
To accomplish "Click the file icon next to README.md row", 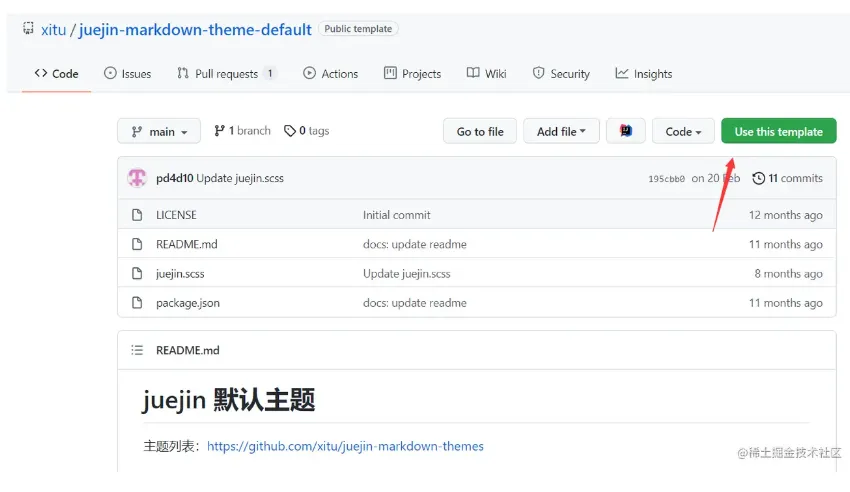I will [137, 244].
